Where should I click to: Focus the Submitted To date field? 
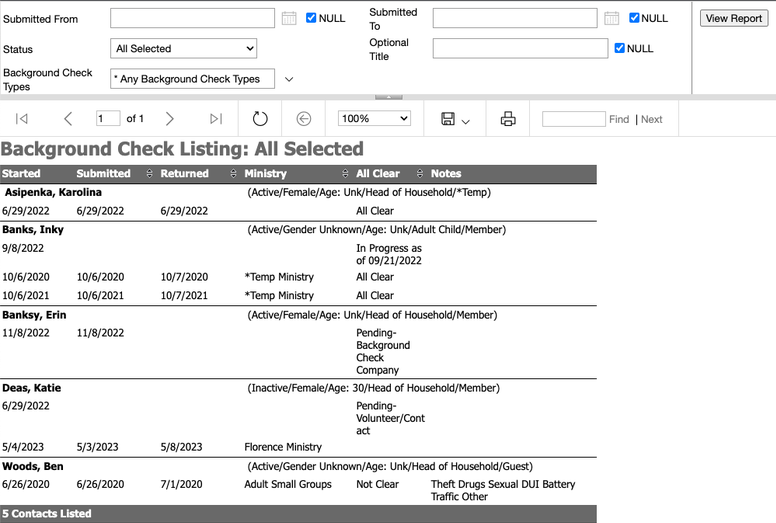pyautogui.click(x=515, y=18)
